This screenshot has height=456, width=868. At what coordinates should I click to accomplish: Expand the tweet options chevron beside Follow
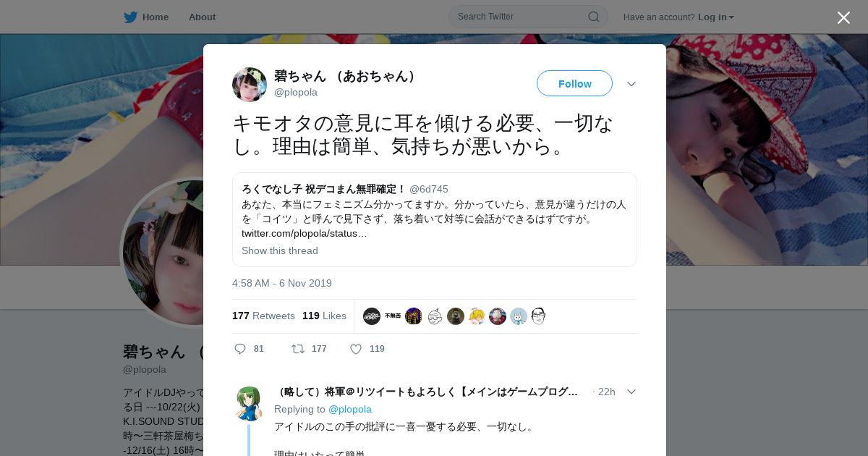631,84
